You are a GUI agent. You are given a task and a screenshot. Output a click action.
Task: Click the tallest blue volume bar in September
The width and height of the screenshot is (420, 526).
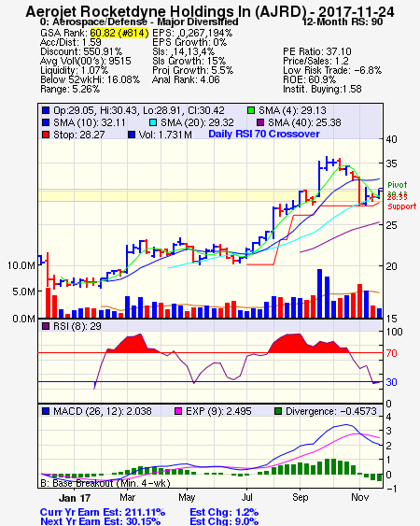[320, 293]
